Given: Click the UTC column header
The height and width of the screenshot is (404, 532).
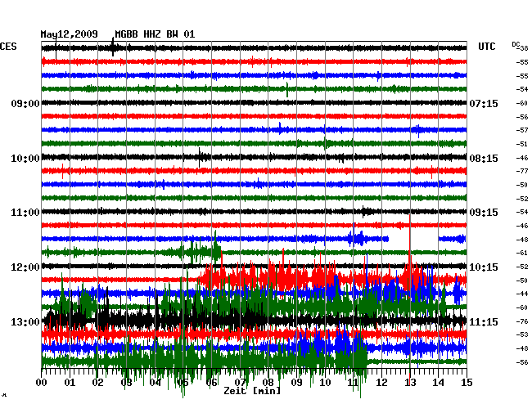Looking at the screenshot, I should pos(486,47).
